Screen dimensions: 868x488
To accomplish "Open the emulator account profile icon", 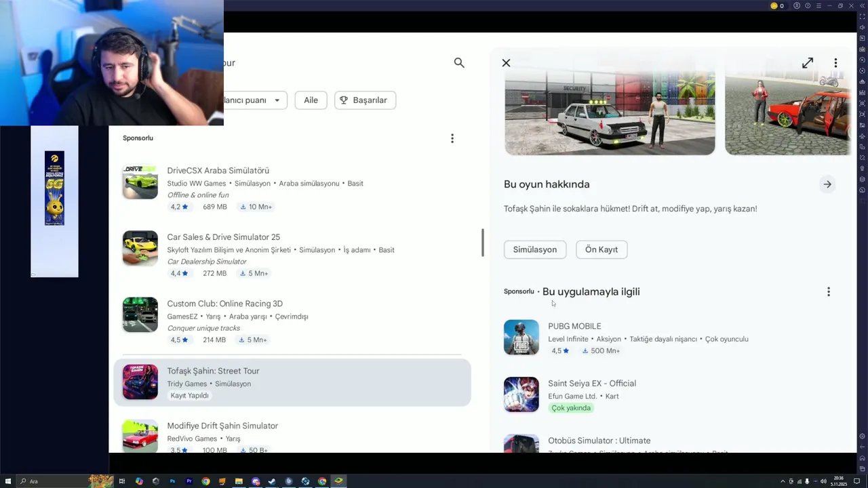I will tap(797, 6).
